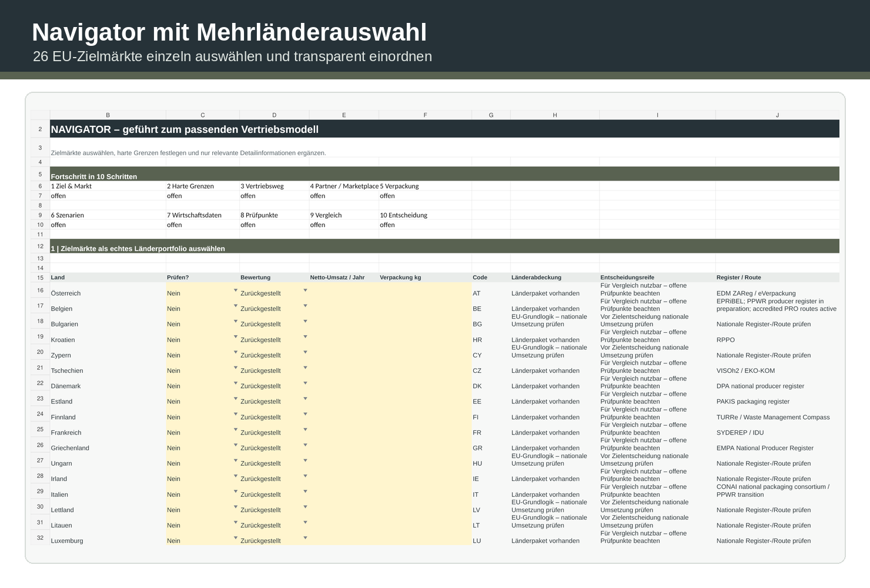Click country code cell 'LU'
Image resolution: width=870 pixels, height=588 pixels.
click(x=491, y=537)
